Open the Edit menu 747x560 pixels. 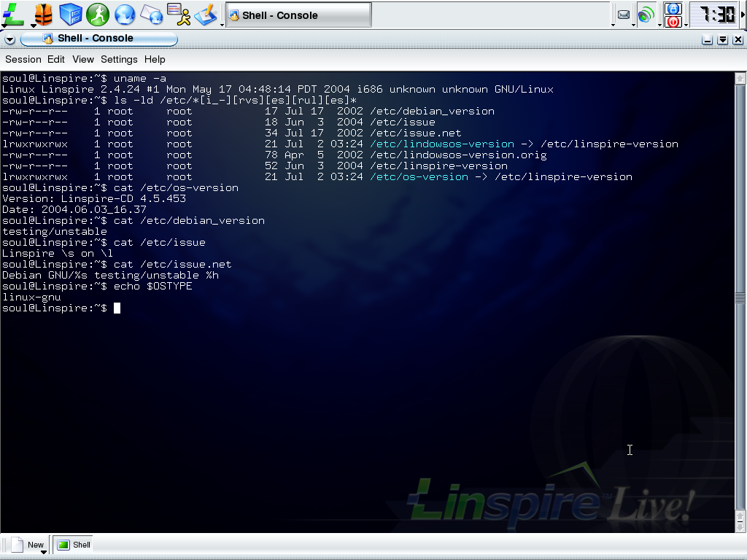pyautogui.click(x=55, y=60)
